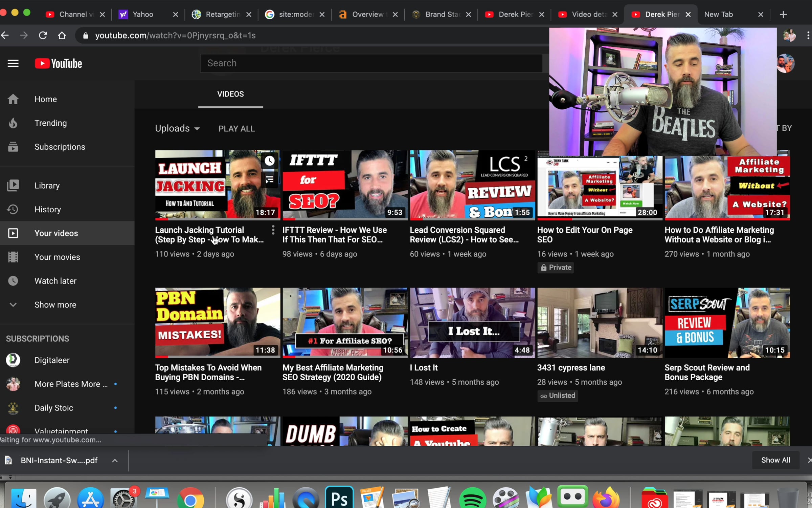
Task: Launch Photoshop from the Dock
Action: (x=339, y=498)
